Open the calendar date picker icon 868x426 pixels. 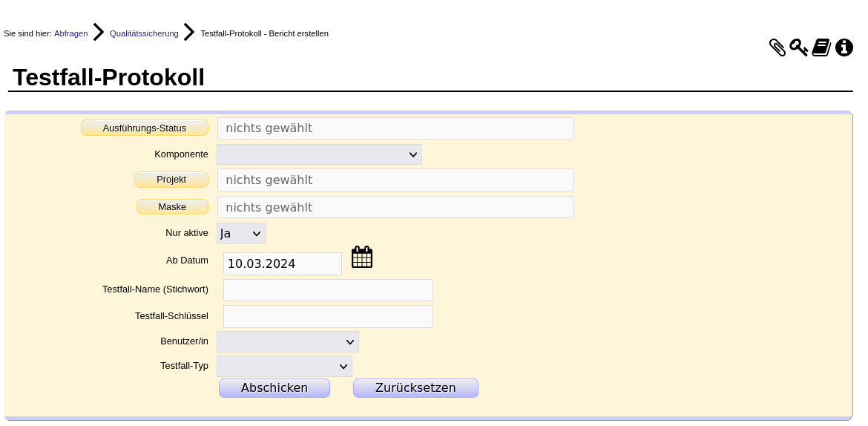click(x=362, y=258)
